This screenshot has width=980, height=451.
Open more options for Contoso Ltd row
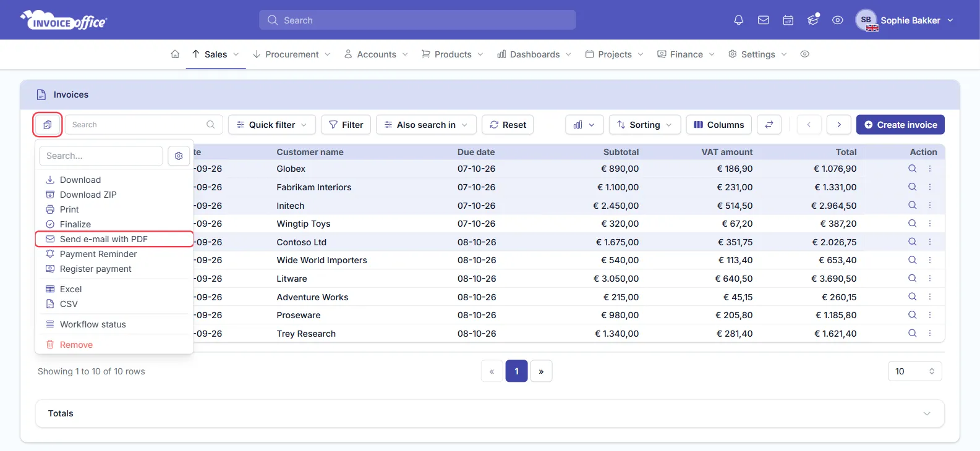(x=930, y=242)
